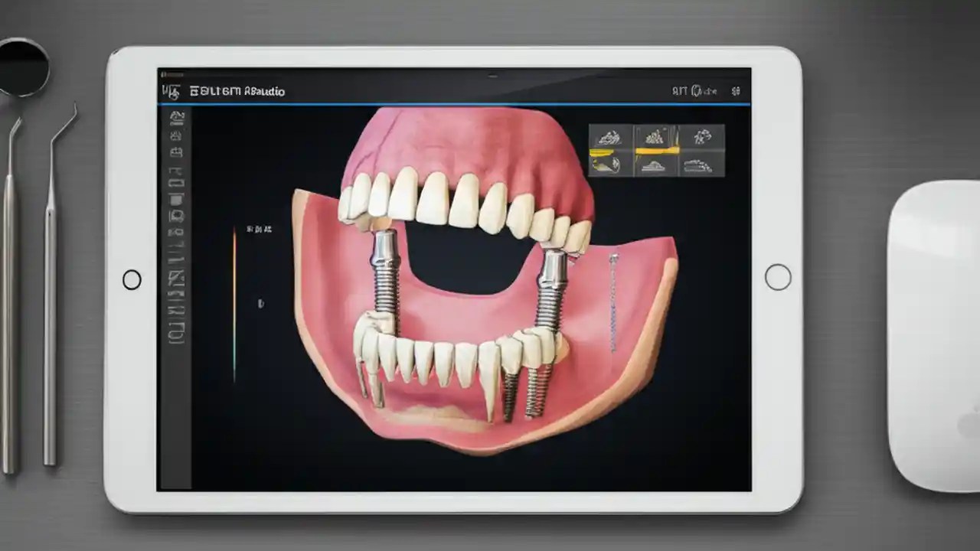Select the lower-jaw preset thumbnail in the grid
Viewport: 980px width, 551px height.
click(655, 165)
